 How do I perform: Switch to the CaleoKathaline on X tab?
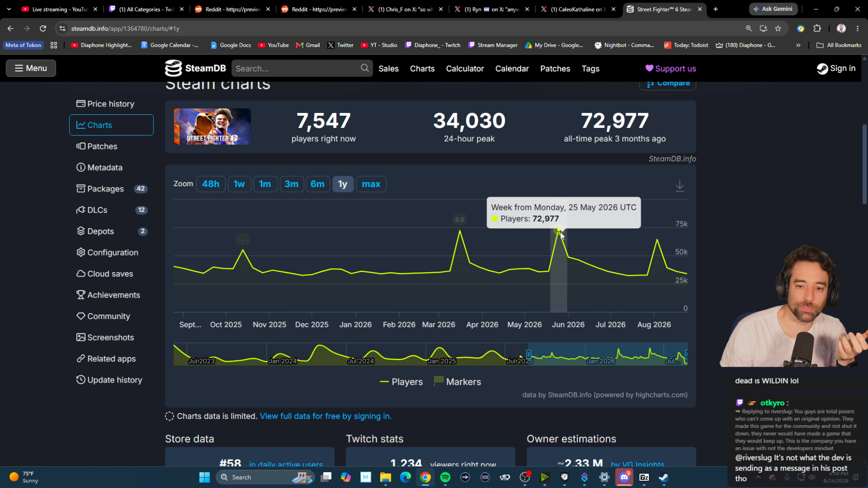point(578,9)
